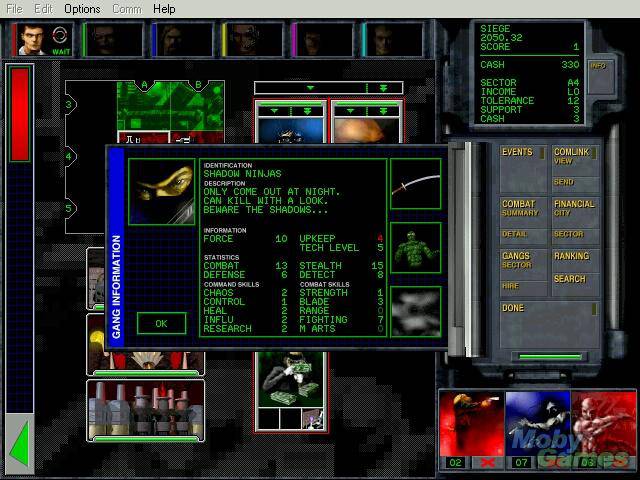640x480 pixels.
Task: Click the FIGHTING 7 combat skill
Action: [341, 320]
